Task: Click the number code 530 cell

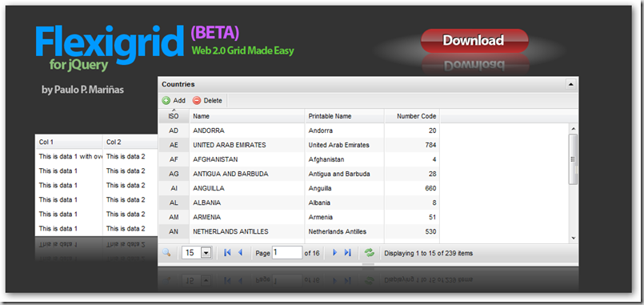Action: pyautogui.click(x=412, y=231)
